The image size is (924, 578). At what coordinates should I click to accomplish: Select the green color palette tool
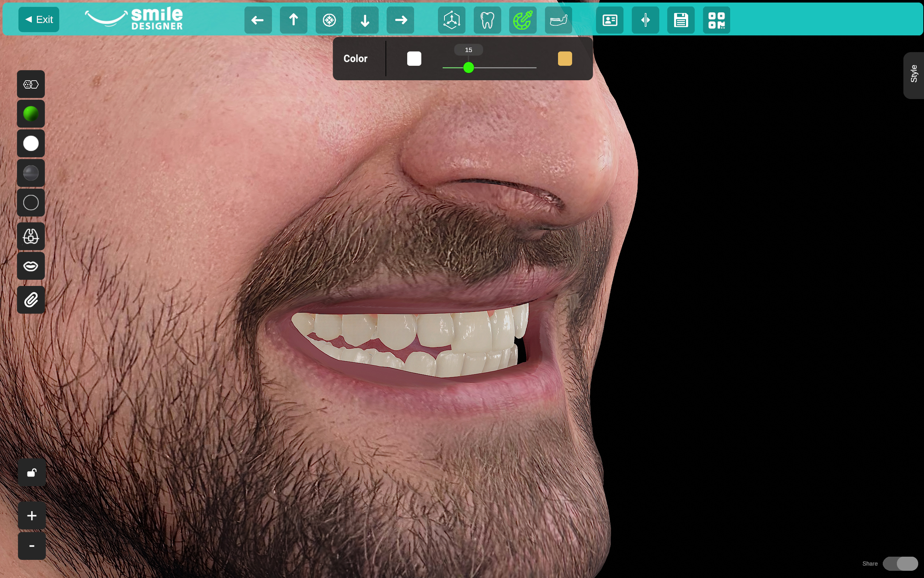point(523,20)
